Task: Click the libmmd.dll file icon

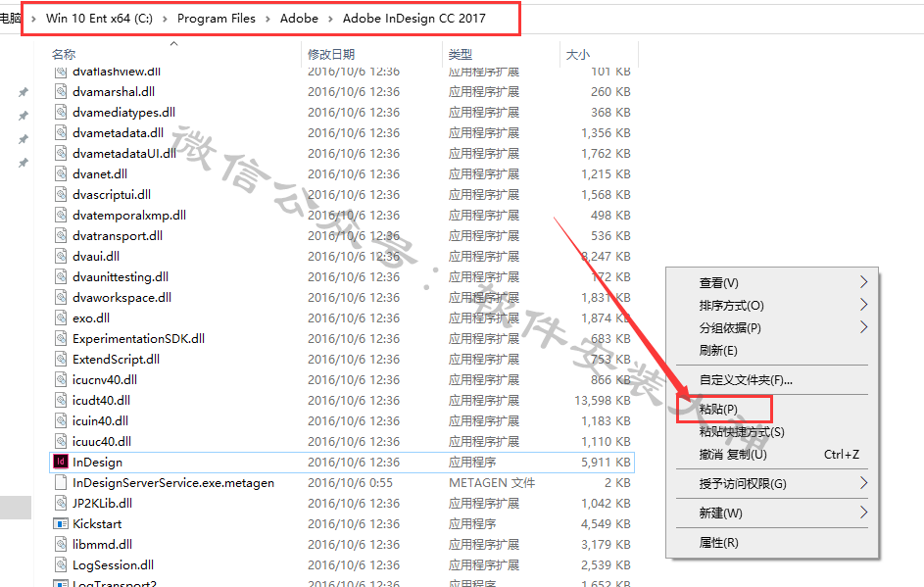Action: 60,545
